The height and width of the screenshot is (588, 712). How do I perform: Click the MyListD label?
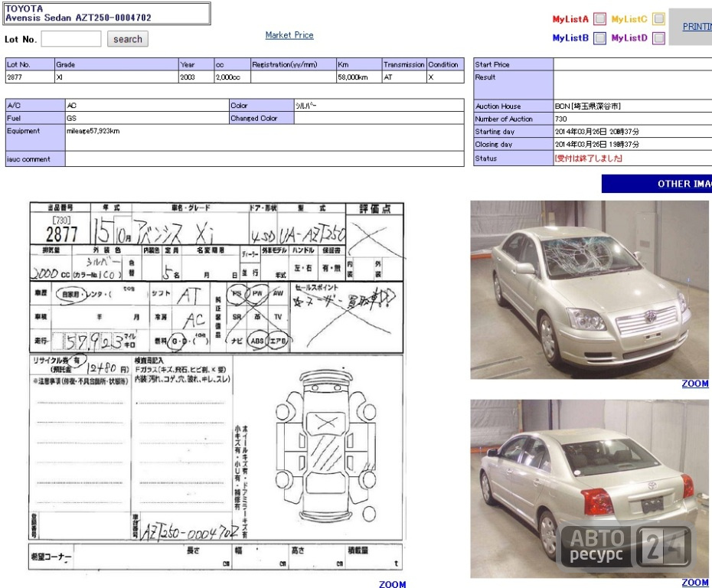(x=629, y=38)
